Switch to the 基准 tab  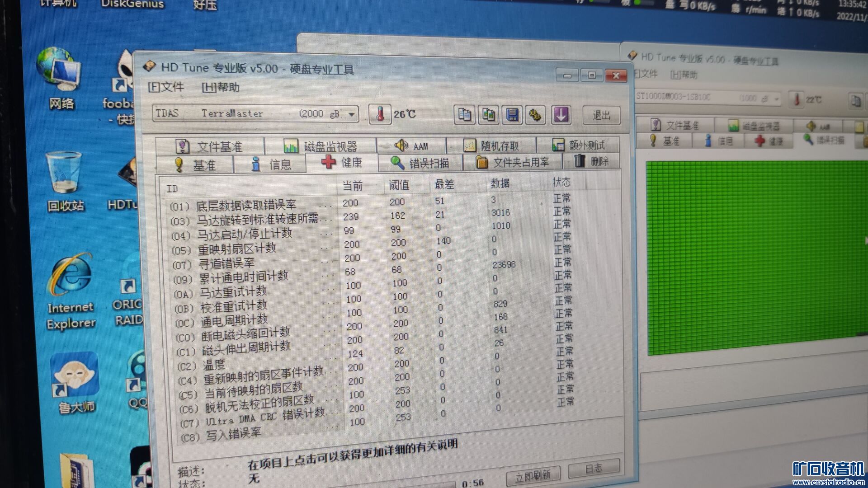(x=195, y=165)
